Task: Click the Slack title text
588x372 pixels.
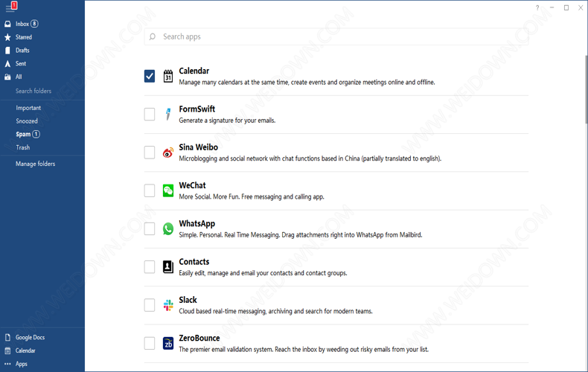Action: tap(188, 300)
